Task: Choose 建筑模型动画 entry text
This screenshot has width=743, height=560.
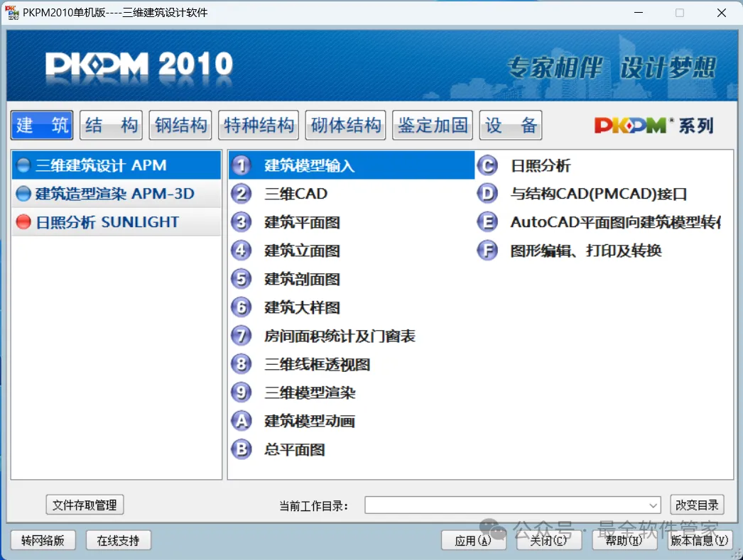Action: coord(310,421)
